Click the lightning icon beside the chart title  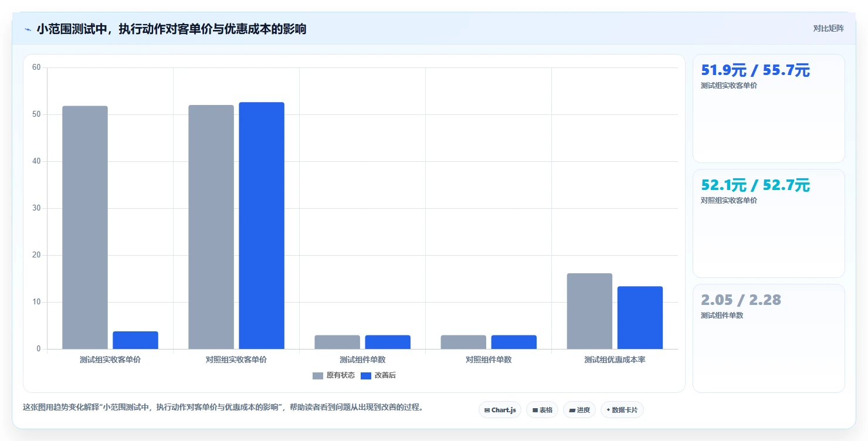(x=28, y=29)
